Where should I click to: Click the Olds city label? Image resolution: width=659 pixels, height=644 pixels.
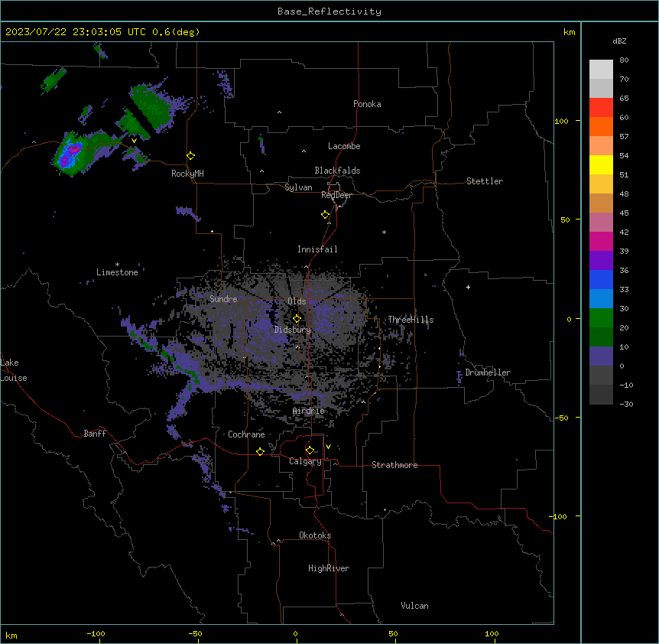[297, 301]
